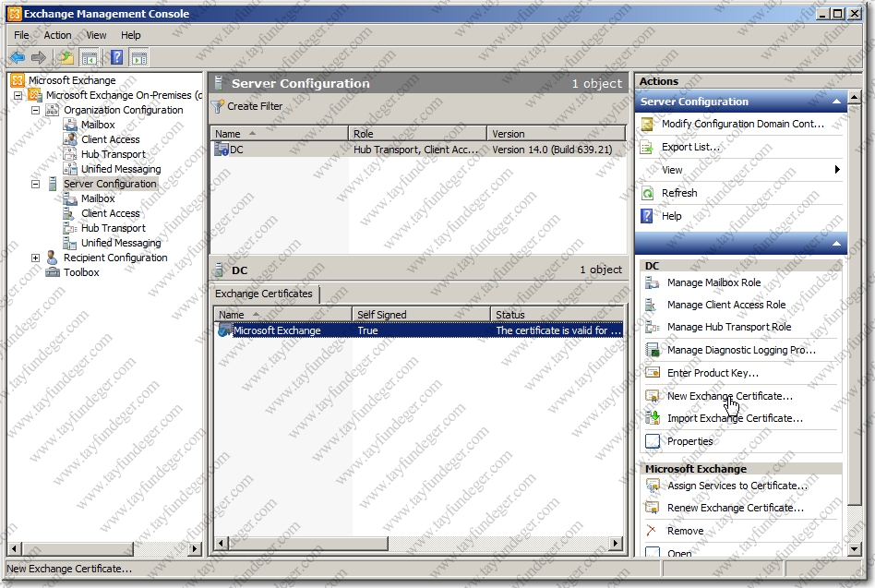
Task: Click the Organization Configuration icon in the tree
Action: [53, 110]
